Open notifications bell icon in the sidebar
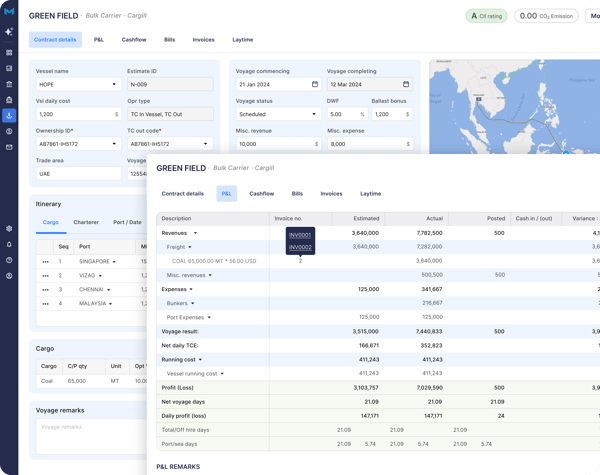 [9, 244]
